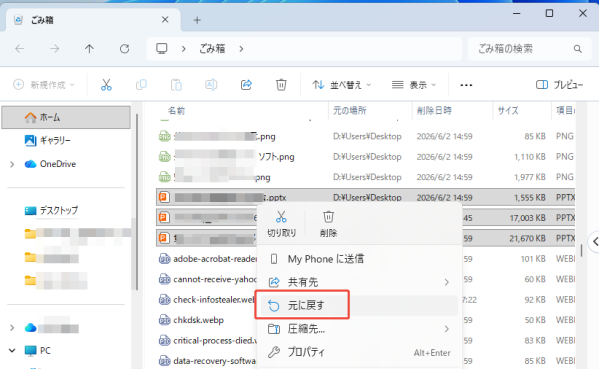Image resolution: width=599 pixels, height=369 pixels.
Task: Click the toolbar rename icon
Action: tap(211, 84)
